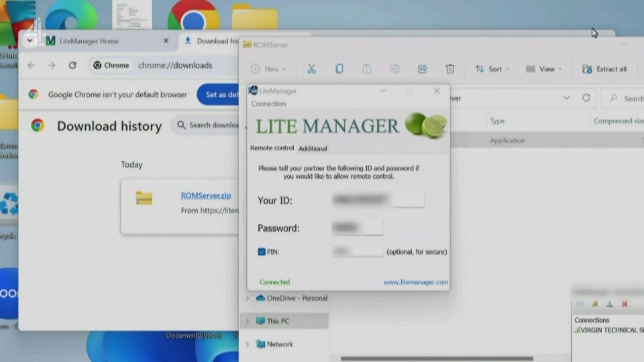Switch to the Remote control tab
The width and height of the screenshot is (644, 362).
pos(272,147)
